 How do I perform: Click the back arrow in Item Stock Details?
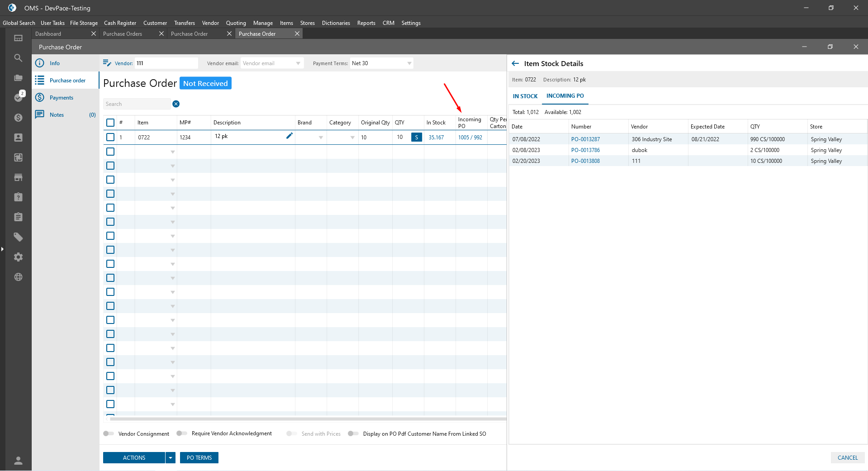click(515, 64)
